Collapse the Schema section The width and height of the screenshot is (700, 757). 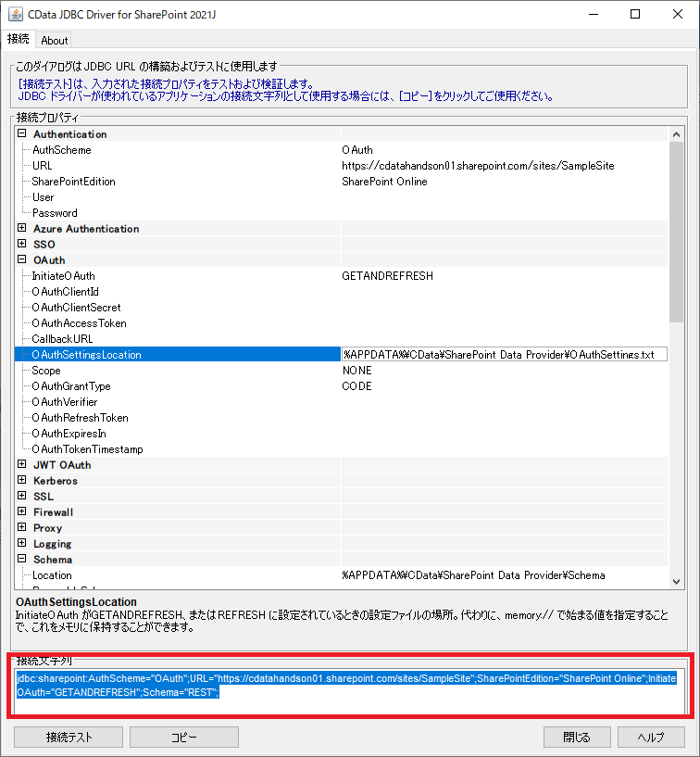(21, 559)
